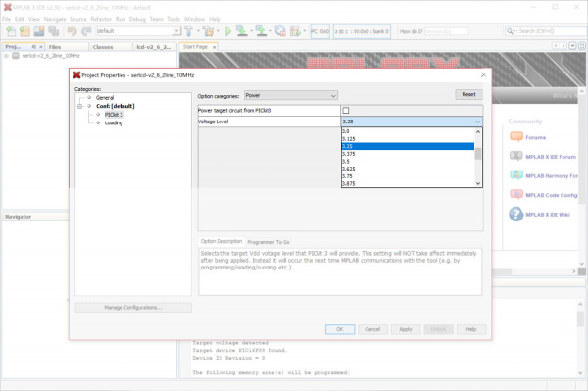Select 3.625 in voltage list
The image size is (588, 391).
408,169
